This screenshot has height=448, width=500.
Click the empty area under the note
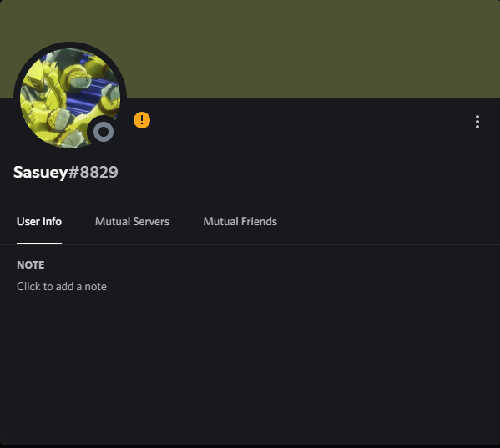click(250, 366)
